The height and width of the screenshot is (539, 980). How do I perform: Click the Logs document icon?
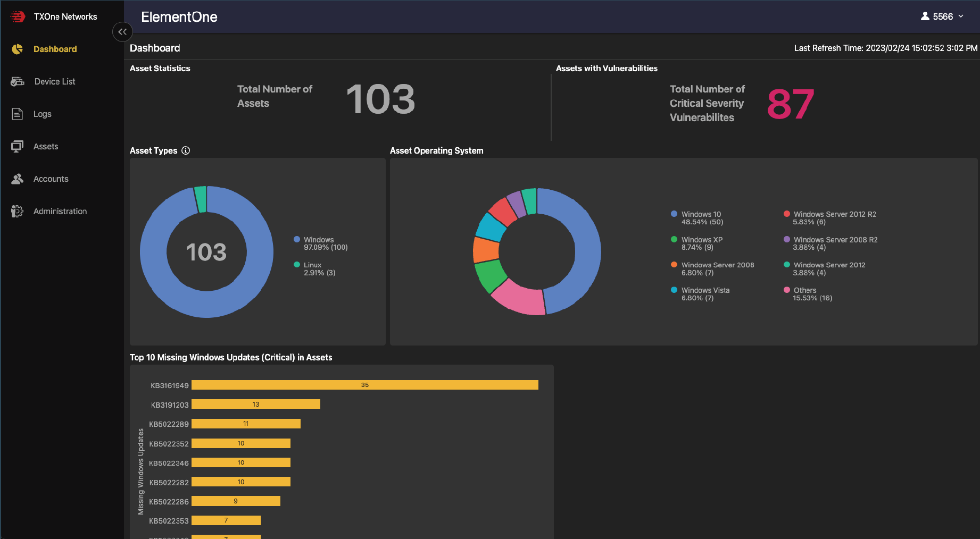(18, 114)
